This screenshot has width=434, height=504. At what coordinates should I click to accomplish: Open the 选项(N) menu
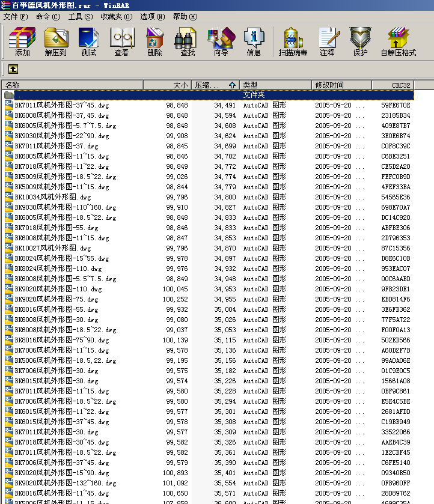coord(153,17)
